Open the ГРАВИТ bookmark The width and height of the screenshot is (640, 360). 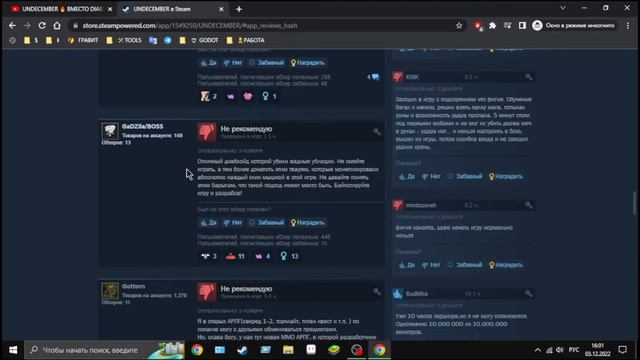[x=83, y=40]
